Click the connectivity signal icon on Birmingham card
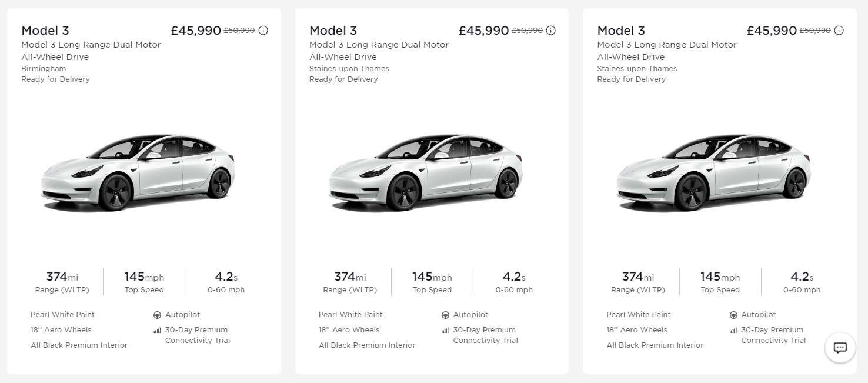Viewport: 868px width, 383px height. click(x=157, y=331)
